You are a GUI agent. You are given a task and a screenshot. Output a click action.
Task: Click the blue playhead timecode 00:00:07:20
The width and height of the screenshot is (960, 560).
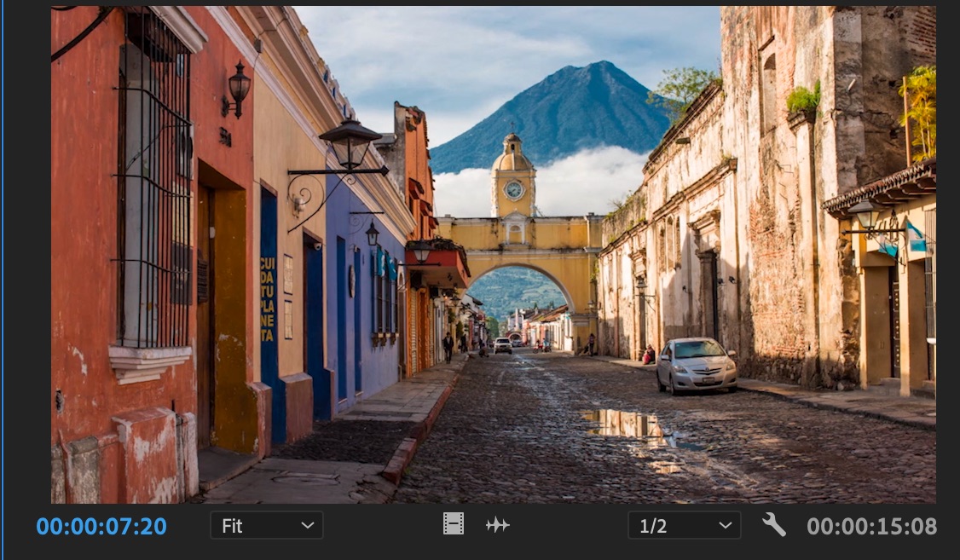point(101,527)
